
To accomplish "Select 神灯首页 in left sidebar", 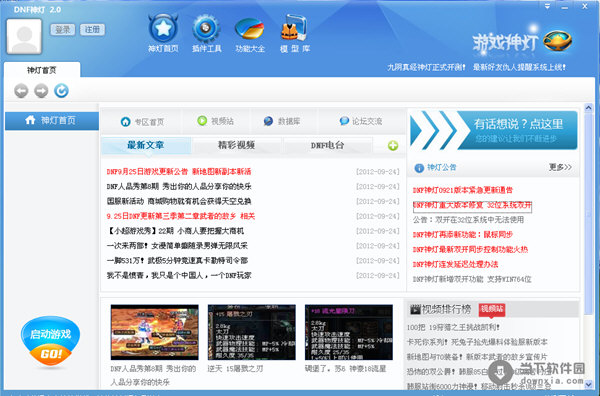I will [x=52, y=121].
